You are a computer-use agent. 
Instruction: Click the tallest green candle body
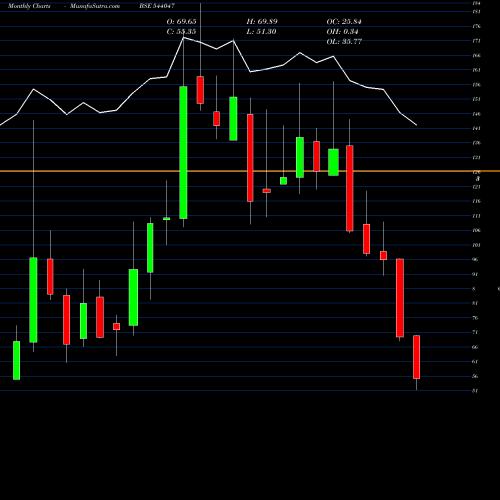pyautogui.click(x=183, y=153)
